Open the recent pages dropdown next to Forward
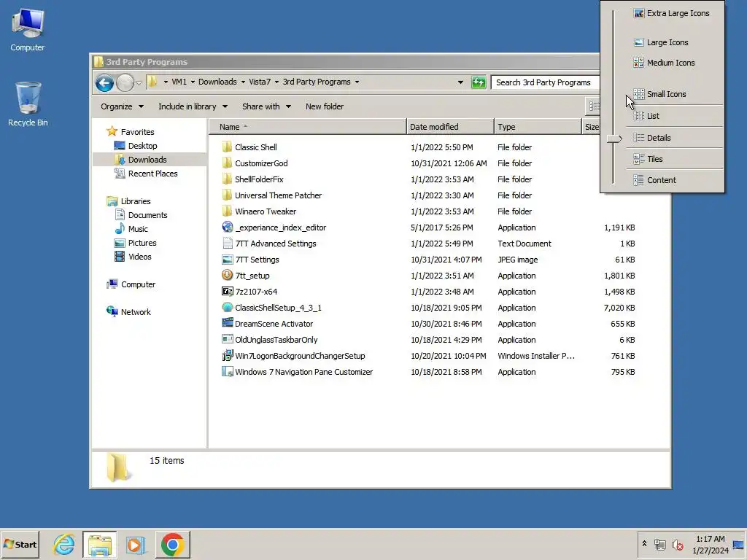The width and height of the screenshot is (747, 560). click(139, 83)
